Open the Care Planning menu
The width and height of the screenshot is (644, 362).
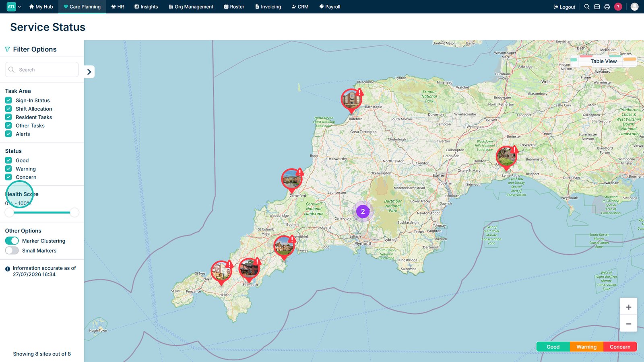click(x=82, y=6)
